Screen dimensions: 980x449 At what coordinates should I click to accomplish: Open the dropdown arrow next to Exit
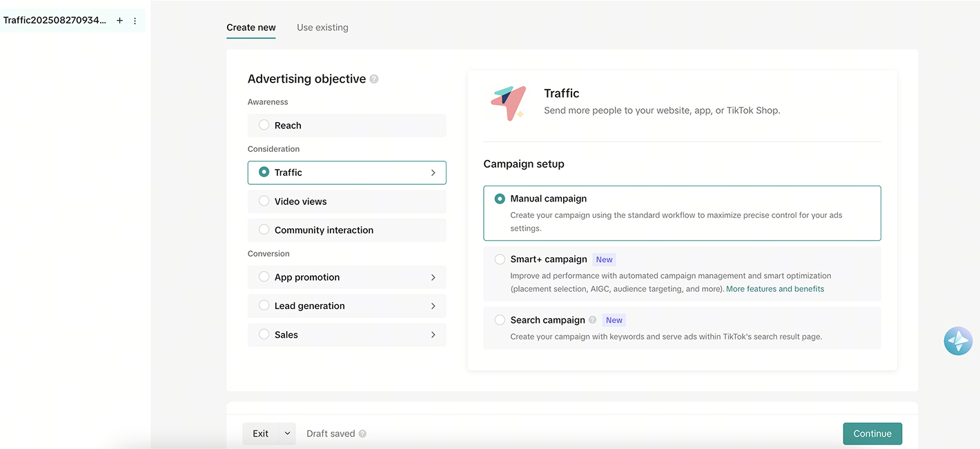[287, 434]
